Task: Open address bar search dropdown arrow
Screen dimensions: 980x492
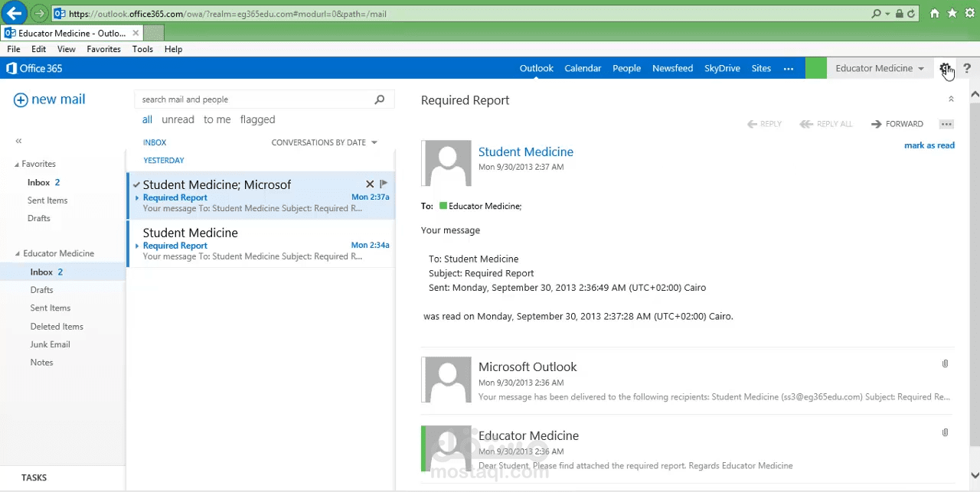Action: 887,14
